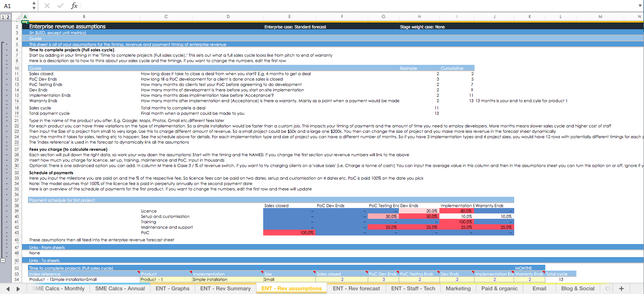Click the 'MONTHS' label cell

523,268
